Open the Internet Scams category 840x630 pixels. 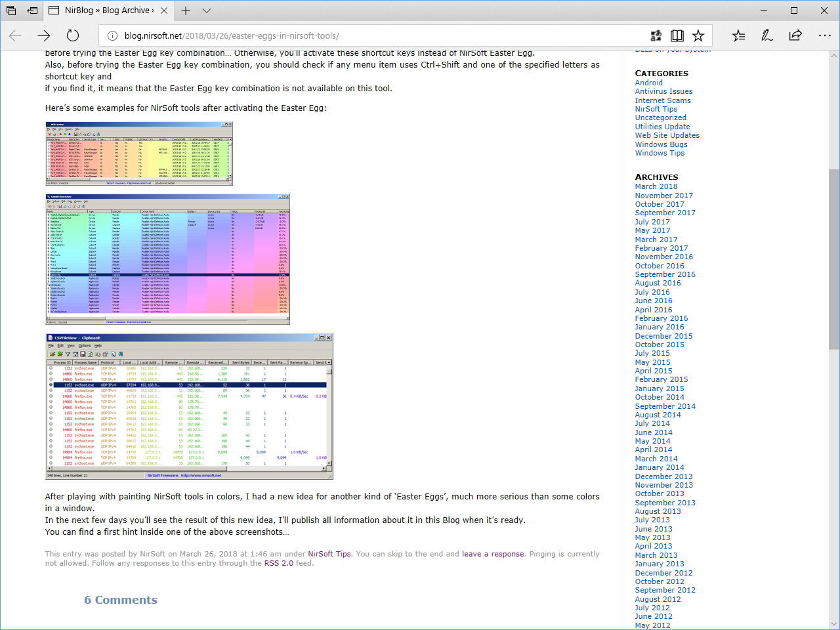tap(663, 100)
